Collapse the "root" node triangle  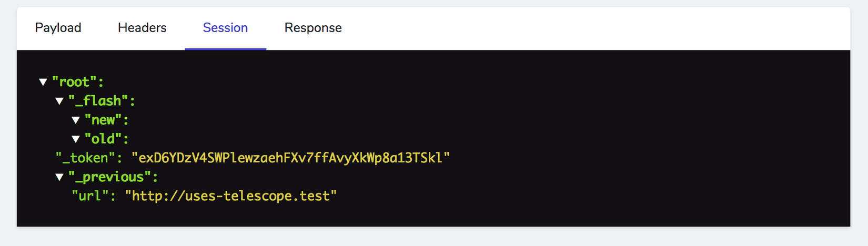(43, 82)
